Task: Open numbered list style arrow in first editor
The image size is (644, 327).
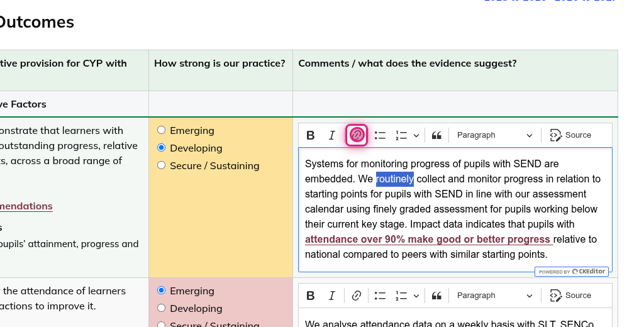Action: [416, 135]
